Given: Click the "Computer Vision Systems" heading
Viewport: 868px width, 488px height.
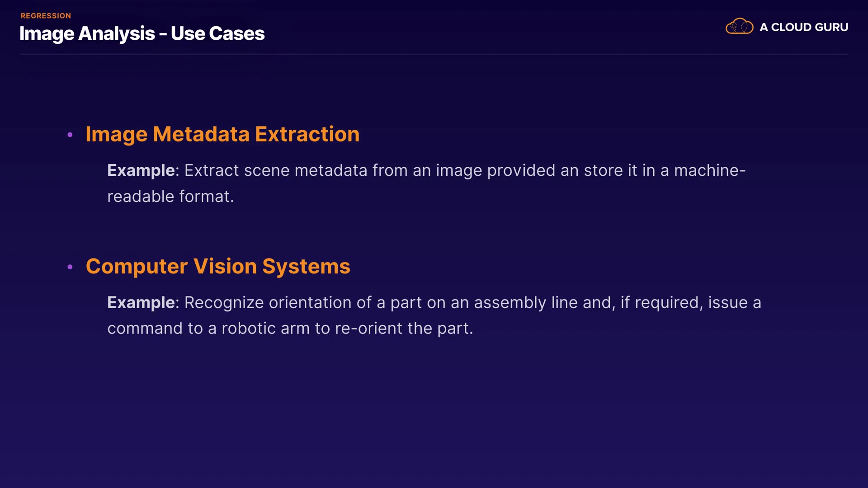Looking at the screenshot, I should (x=218, y=266).
